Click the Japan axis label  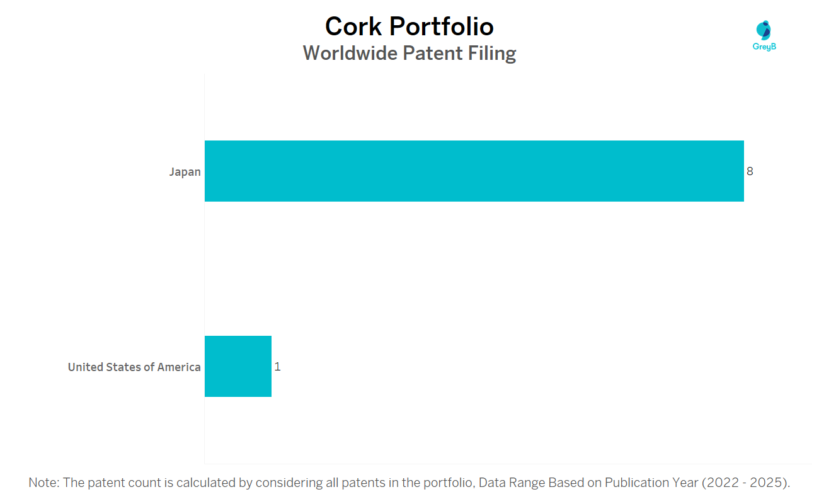pos(185,171)
